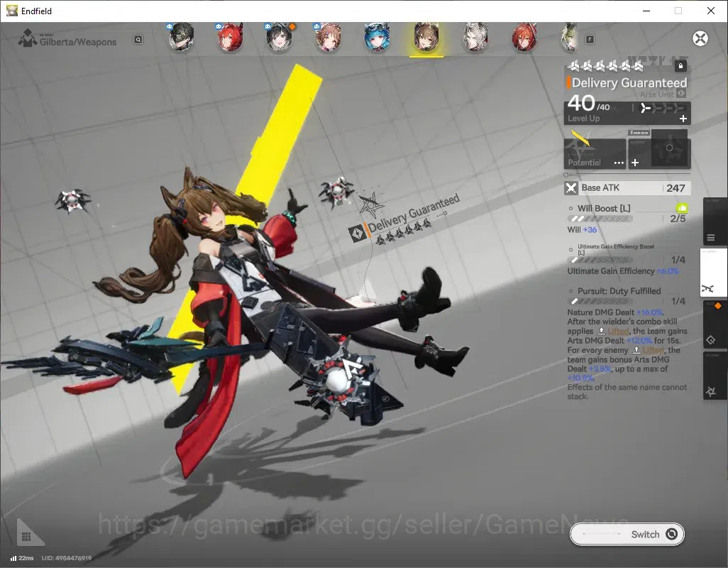
Task: Click the Ultimate Gain Efficiency 1/4 progress bar
Action: pyautogui.click(x=602, y=260)
